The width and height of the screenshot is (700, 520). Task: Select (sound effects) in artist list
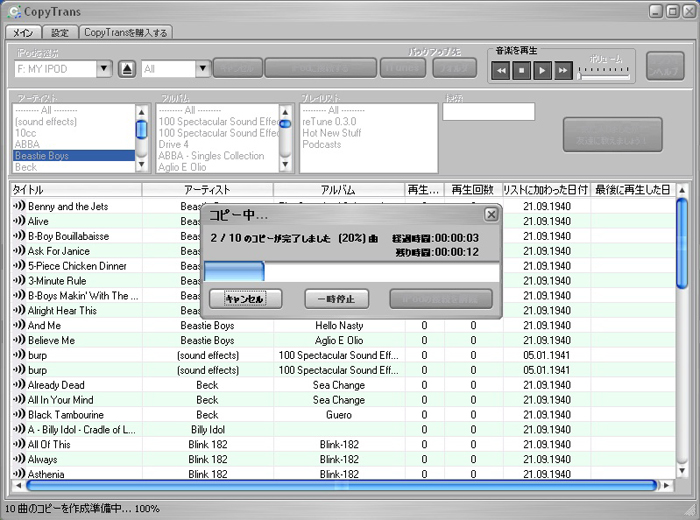(74, 121)
